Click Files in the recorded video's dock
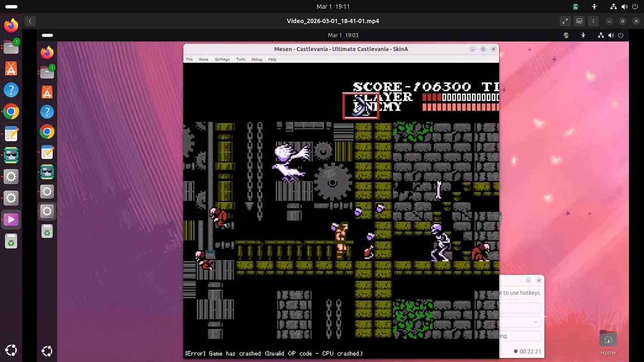This screenshot has width=644, height=362. click(x=47, y=72)
